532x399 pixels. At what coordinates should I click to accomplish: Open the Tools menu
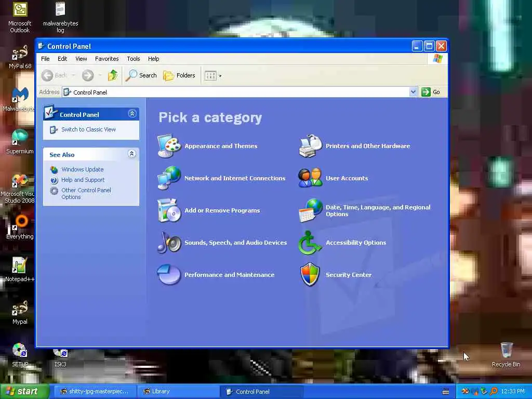tap(134, 59)
